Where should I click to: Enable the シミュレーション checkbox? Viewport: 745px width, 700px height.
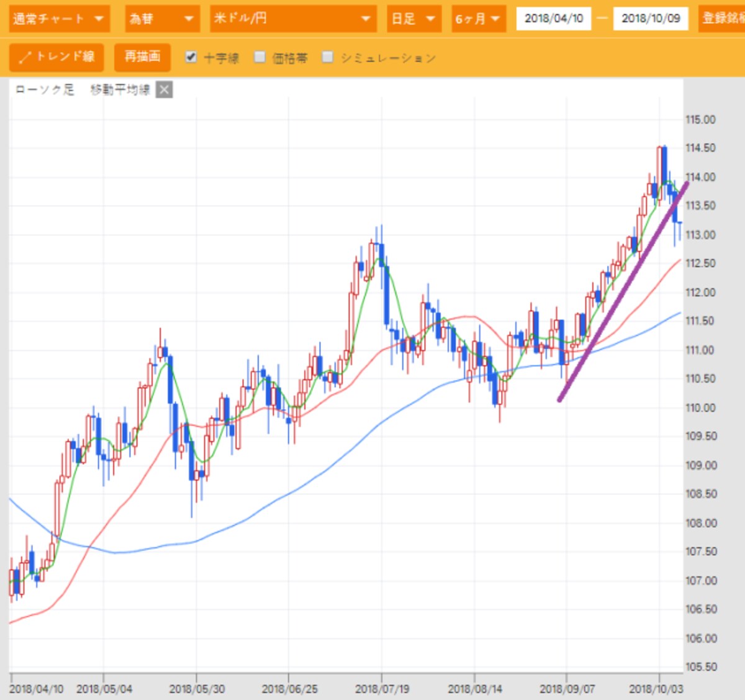[327, 57]
